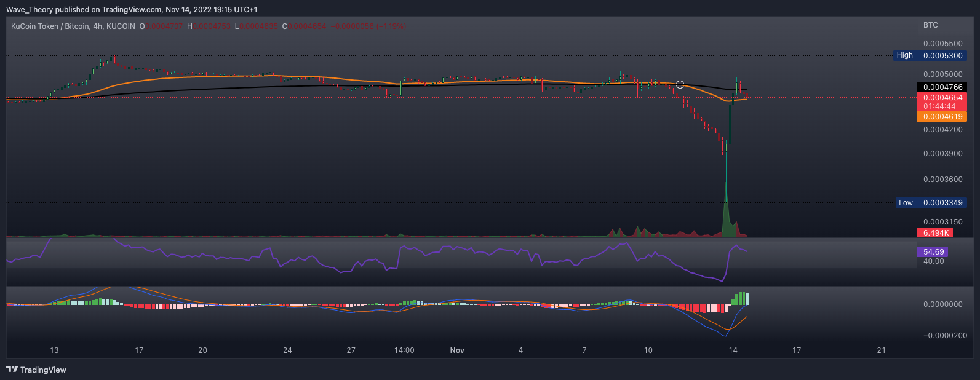
Task: Click the Nov label on time axis
Action: (x=457, y=350)
